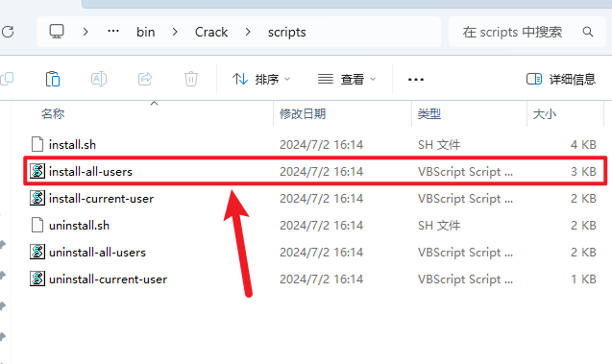Click the search box for scripts
Image resolution: width=612 pixels, height=364 pixels.
tap(527, 32)
